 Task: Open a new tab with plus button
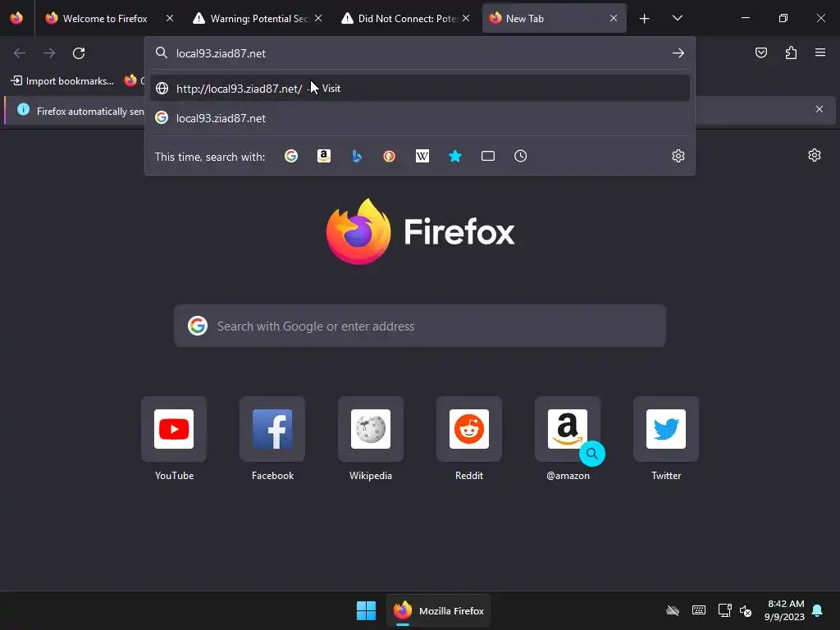point(645,19)
